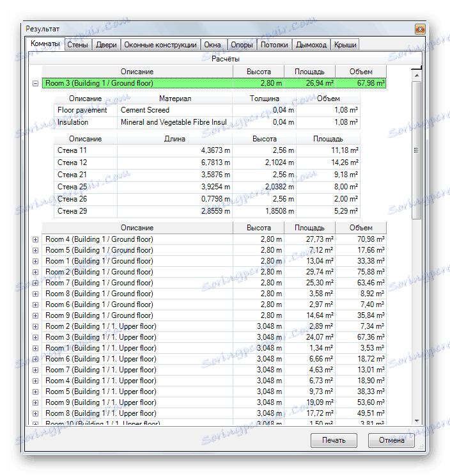Select the Стена 11 row
This screenshot has height=476, width=450.
pos(207,150)
